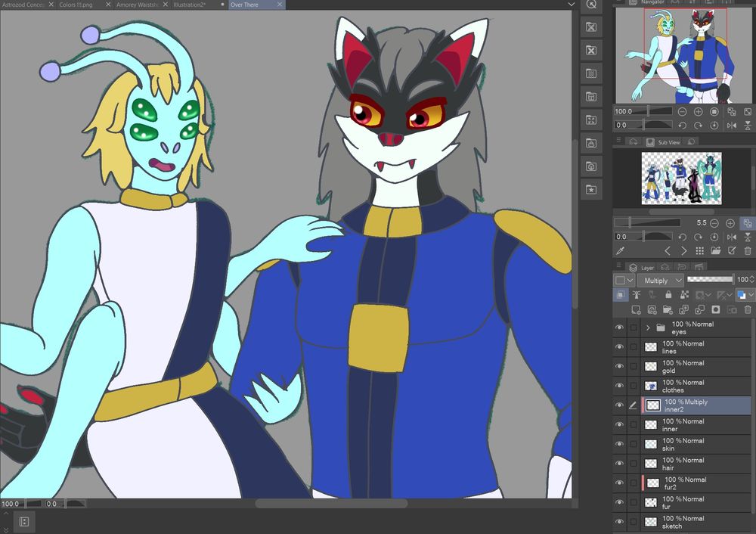Click the Reset Rotation button in the Navigator
This screenshot has height=534, width=756.
click(714, 125)
